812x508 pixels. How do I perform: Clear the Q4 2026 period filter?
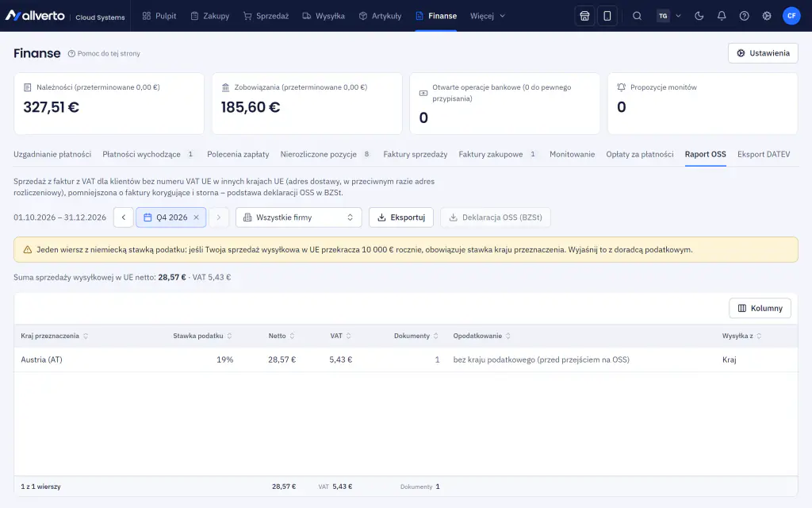tap(197, 217)
